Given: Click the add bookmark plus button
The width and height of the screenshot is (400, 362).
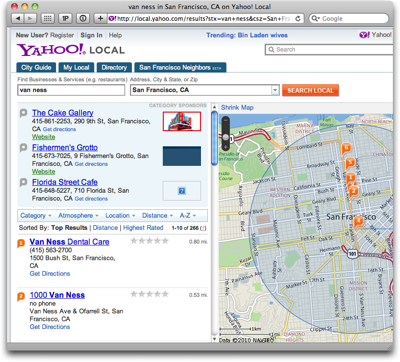Looking at the screenshot, I should point(100,18).
